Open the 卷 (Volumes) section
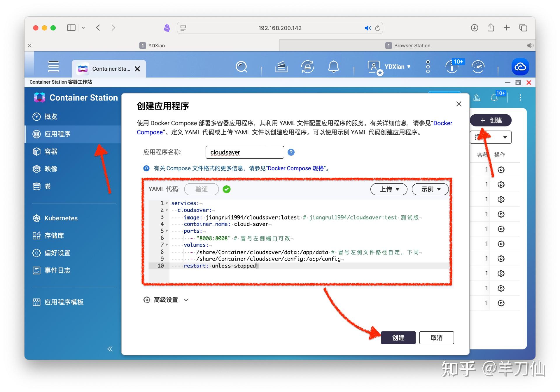The width and height of the screenshot is (560, 392). (x=48, y=186)
